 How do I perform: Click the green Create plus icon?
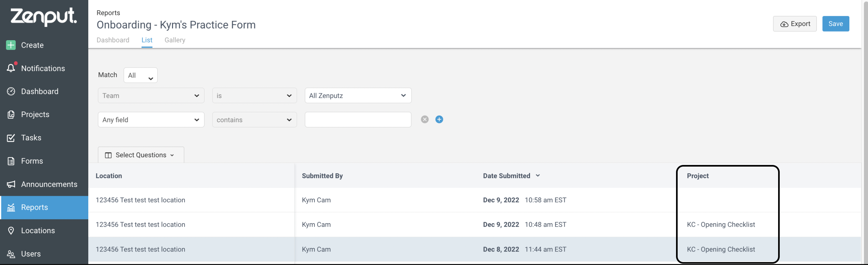tap(11, 45)
